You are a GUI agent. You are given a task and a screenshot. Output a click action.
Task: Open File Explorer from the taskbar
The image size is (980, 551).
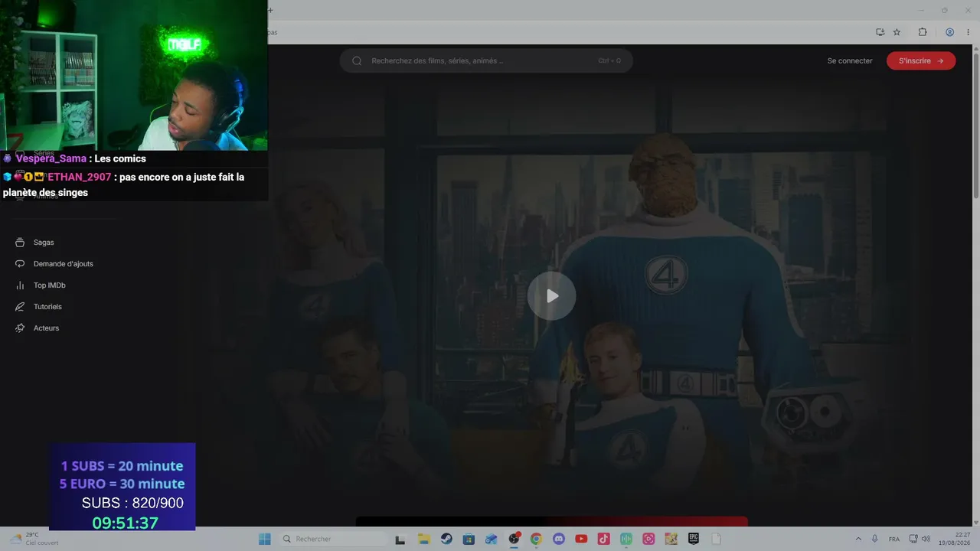click(423, 539)
